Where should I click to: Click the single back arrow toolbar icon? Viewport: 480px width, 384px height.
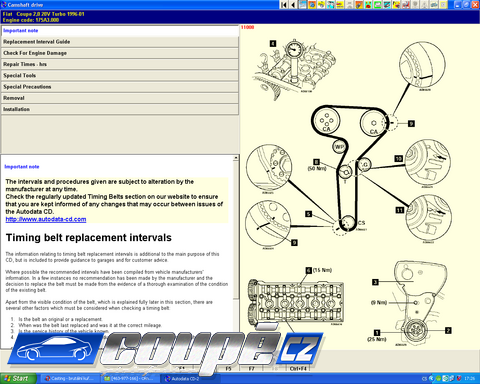293,5
